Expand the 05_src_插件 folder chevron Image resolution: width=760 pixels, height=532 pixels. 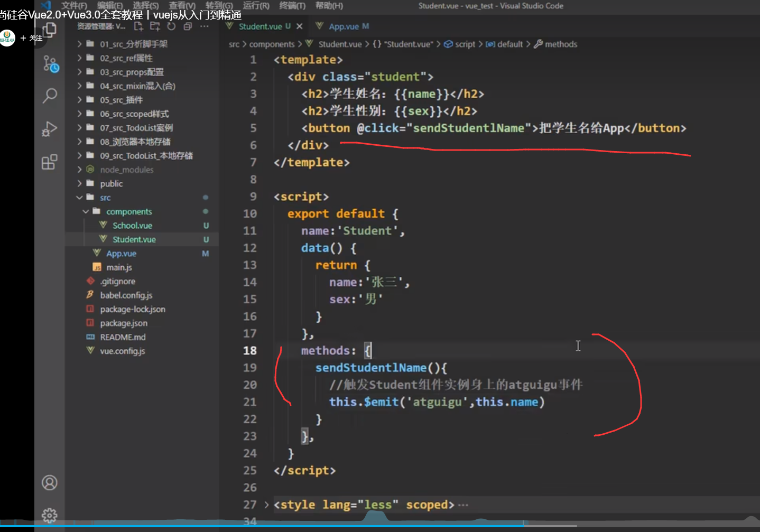click(x=79, y=100)
